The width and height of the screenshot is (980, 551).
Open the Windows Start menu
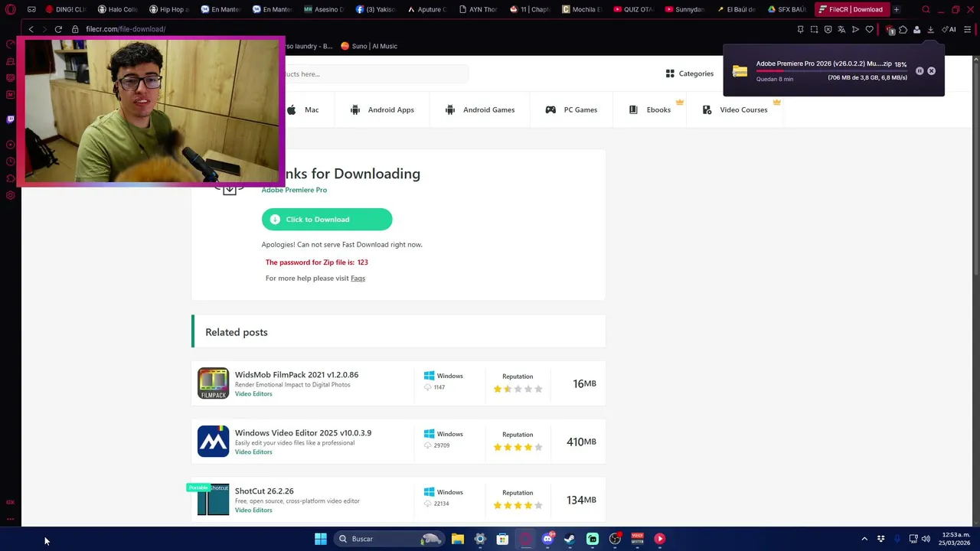(321, 539)
